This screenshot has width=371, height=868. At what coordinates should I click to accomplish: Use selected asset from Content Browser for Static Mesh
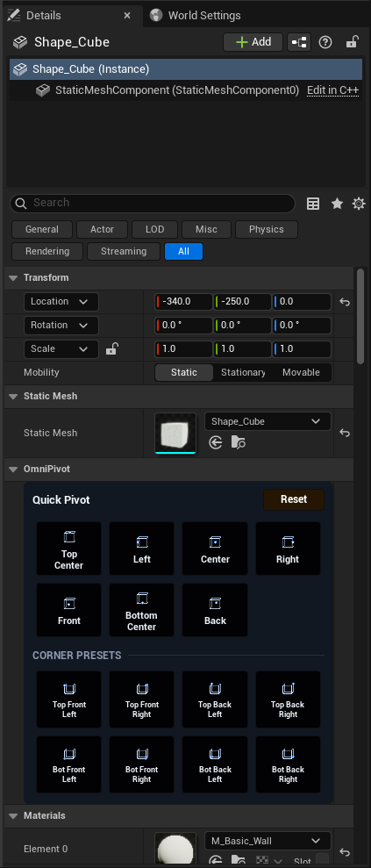[x=216, y=442]
